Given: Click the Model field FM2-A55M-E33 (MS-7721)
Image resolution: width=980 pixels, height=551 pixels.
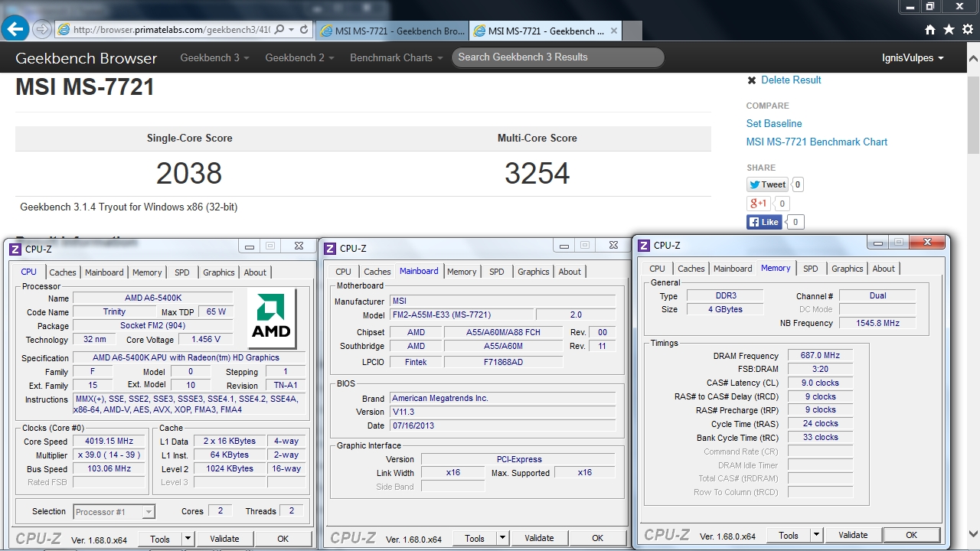Looking at the screenshot, I should click(x=462, y=315).
